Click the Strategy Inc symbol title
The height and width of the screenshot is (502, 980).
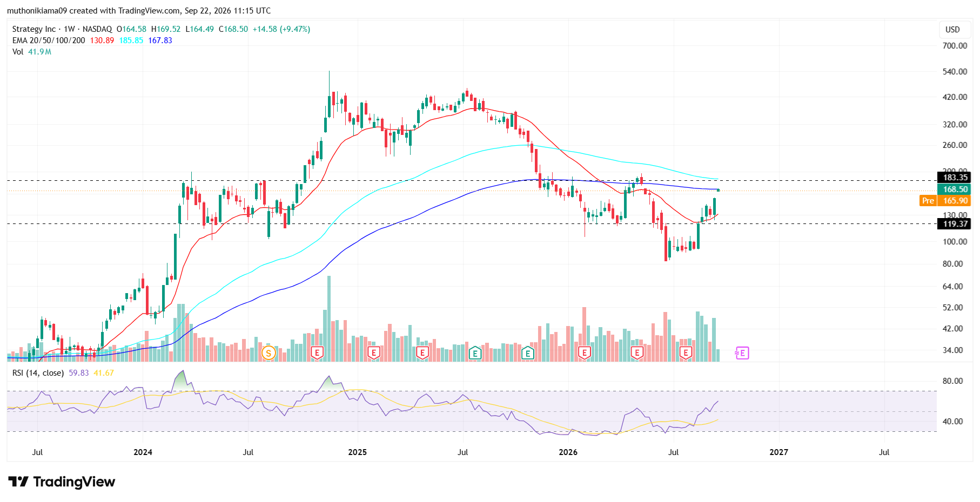click(34, 29)
